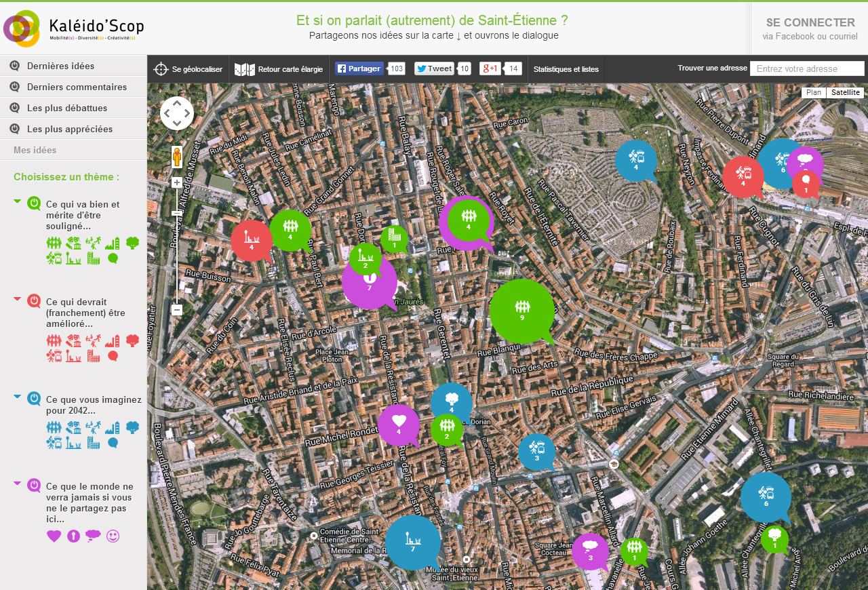Select the blue building category icon
Screen dimensions: 868x590
coord(94,443)
